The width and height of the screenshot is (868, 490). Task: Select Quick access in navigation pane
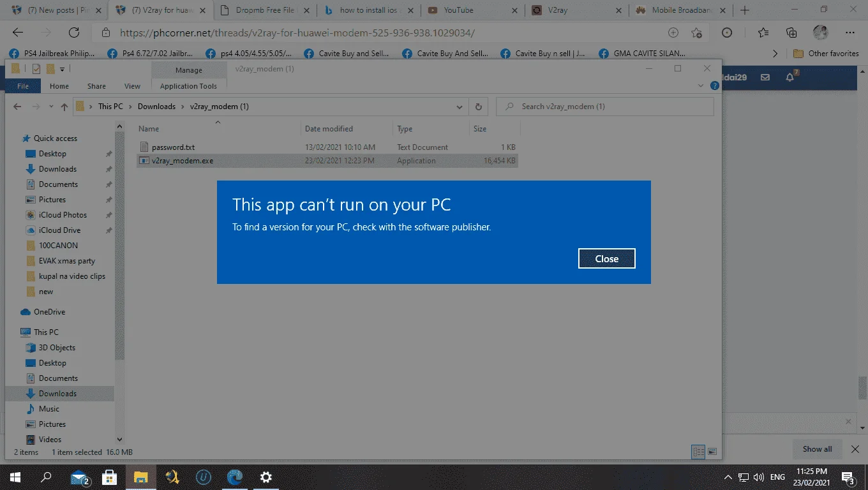55,138
